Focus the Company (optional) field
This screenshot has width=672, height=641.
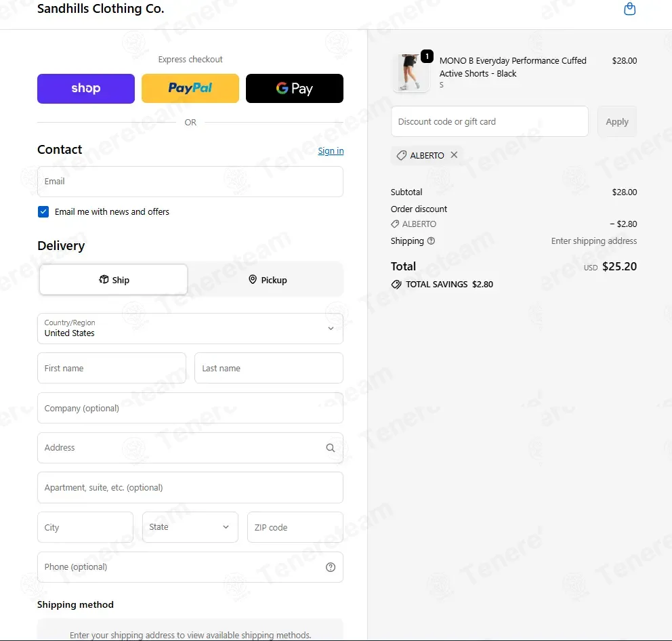[x=190, y=408]
